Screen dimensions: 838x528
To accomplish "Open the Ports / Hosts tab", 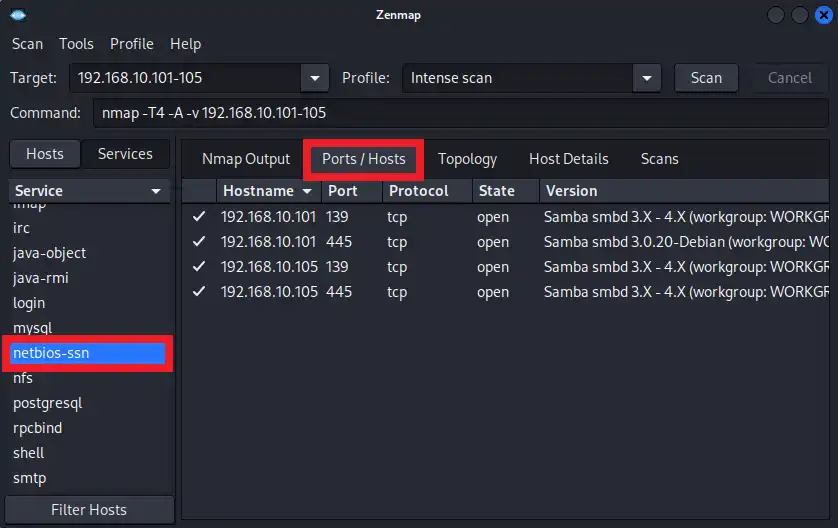I will 363,159.
